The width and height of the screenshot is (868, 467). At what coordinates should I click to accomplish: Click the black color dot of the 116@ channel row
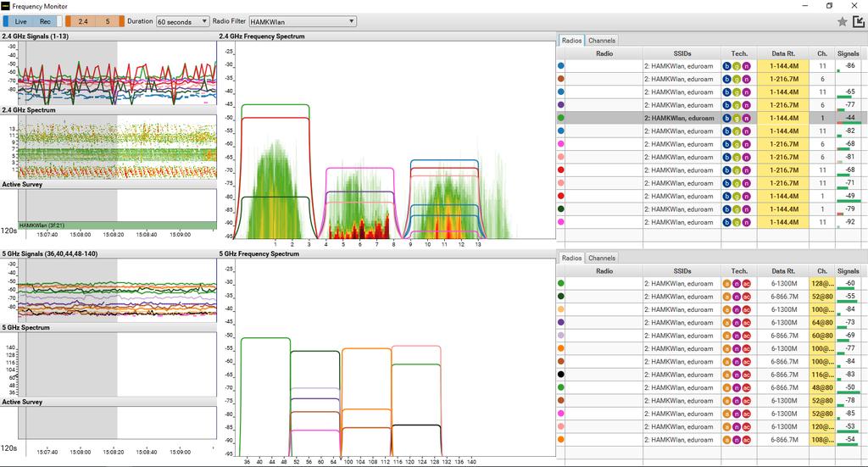coord(561,375)
